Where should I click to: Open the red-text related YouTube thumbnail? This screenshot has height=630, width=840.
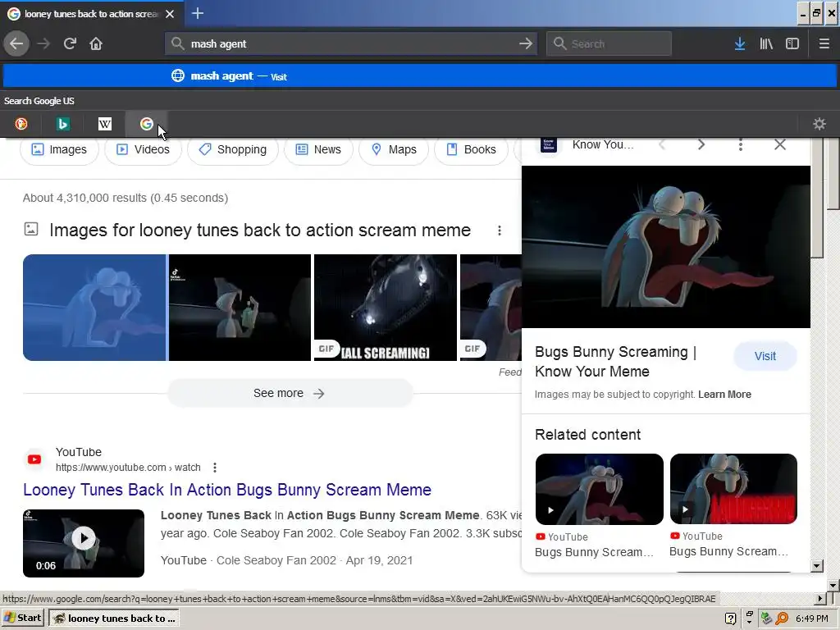point(733,489)
